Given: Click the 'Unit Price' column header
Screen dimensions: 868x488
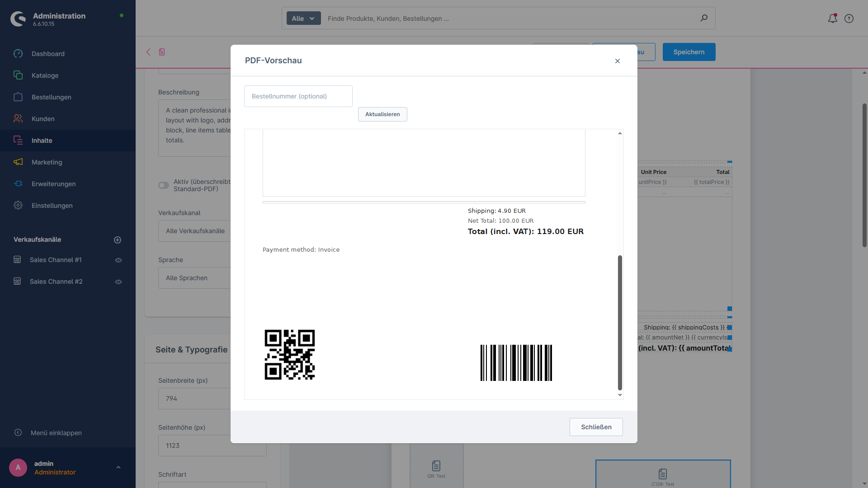Looking at the screenshot, I should (654, 172).
